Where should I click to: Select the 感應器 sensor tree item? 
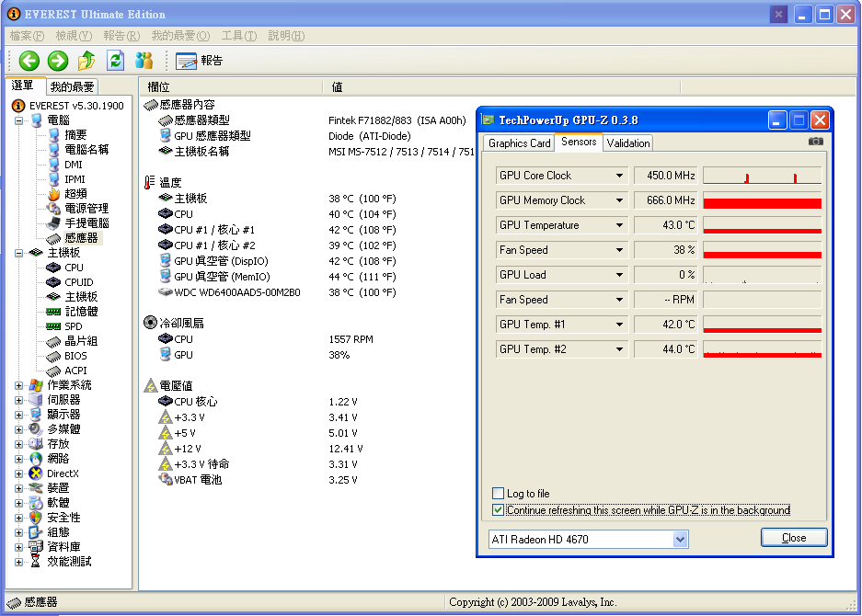pyautogui.click(x=81, y=238)
